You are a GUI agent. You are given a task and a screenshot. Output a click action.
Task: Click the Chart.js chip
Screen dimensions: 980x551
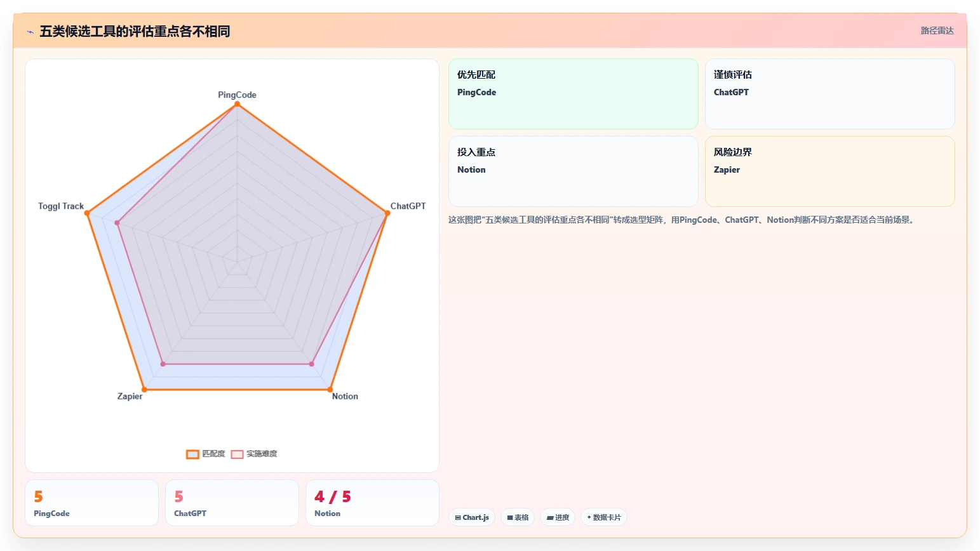click(x=472, y=517)
